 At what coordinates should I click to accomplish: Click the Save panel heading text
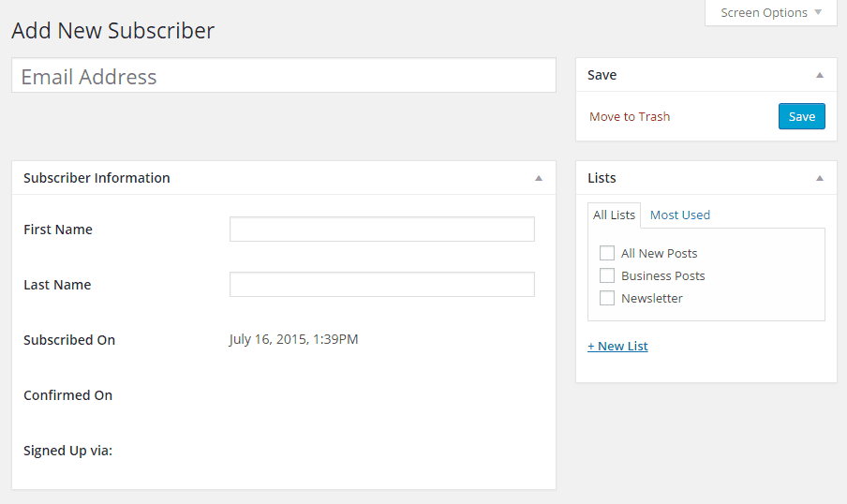[x=602, y=75]
